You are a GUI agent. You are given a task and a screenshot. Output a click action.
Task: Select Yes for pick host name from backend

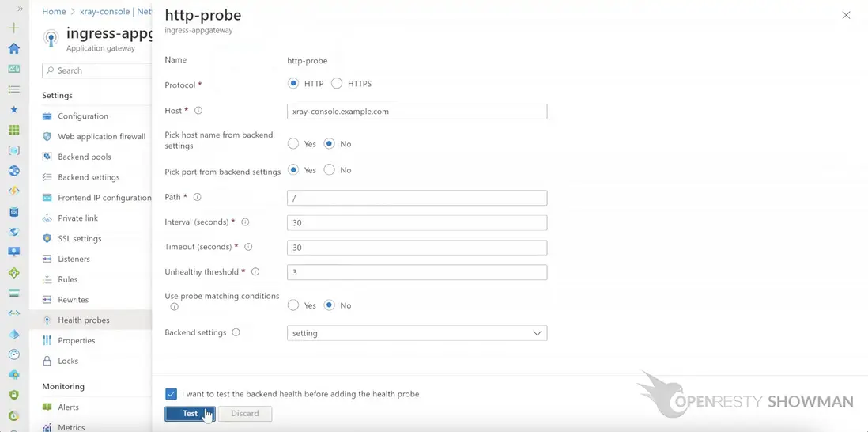pos(293,144)
